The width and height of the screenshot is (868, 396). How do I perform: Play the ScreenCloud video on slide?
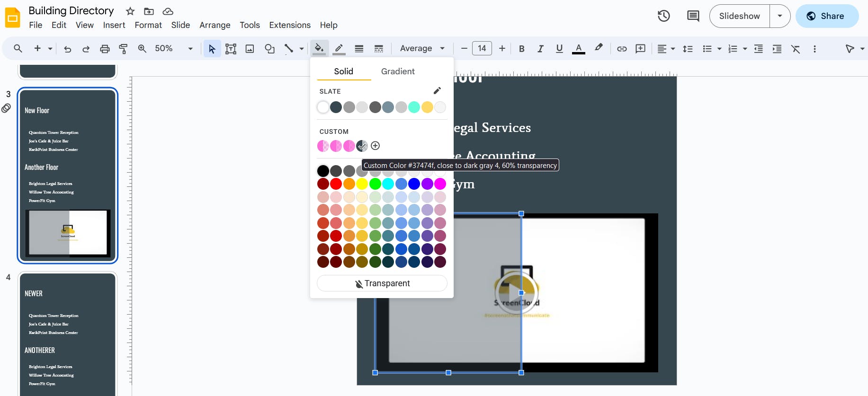(516, 292)
